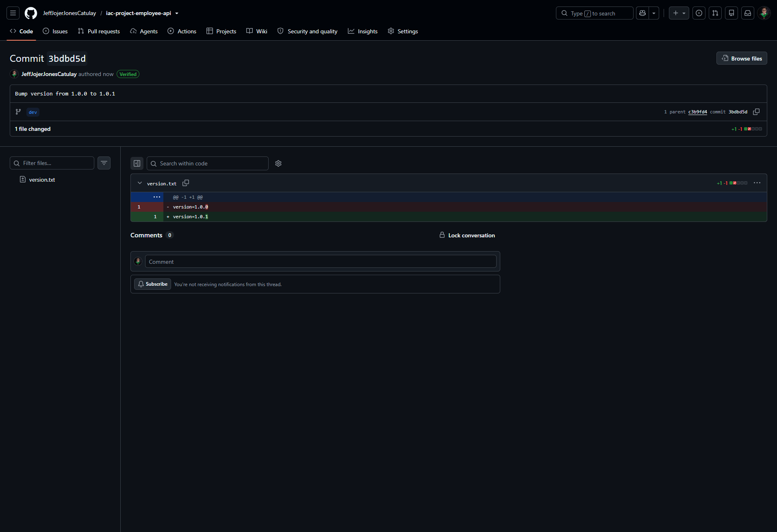Click the search bar Type / to search
Screen dimensions: 777x532
(x=595, y=13)
